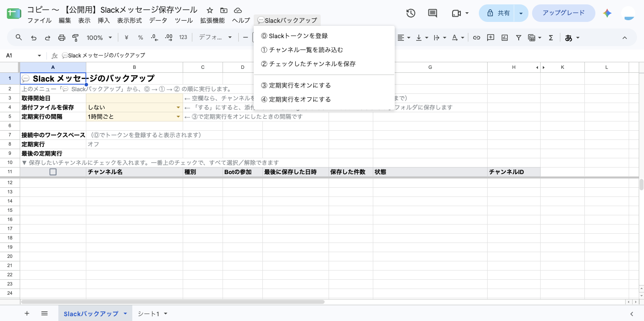Open text wrapping dropdown

click(439, 38)
